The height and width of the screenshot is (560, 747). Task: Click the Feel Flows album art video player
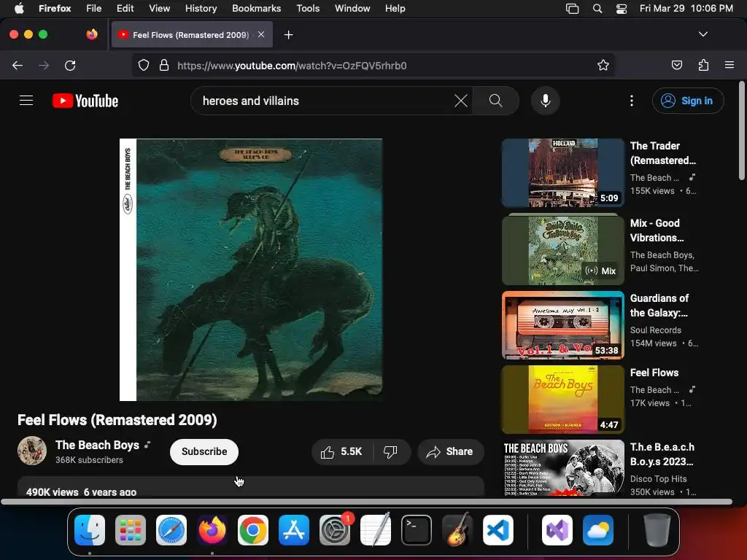[x=251, y=270]
